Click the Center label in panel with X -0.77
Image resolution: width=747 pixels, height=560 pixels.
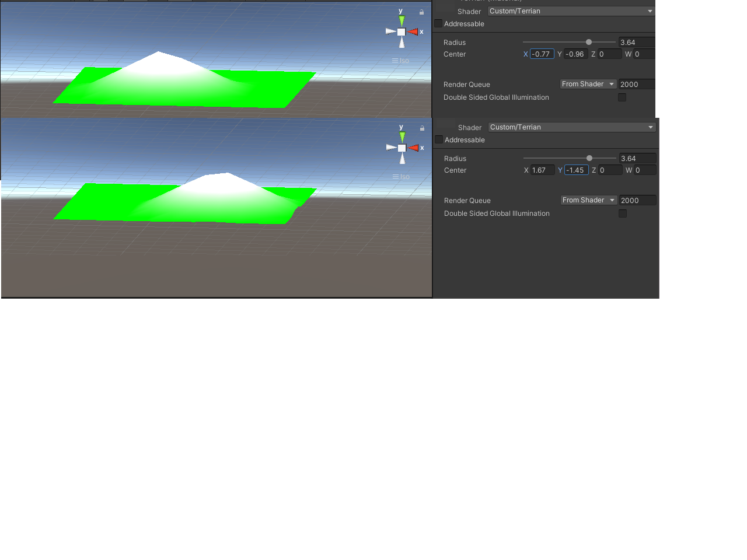[x=455, y=54]
